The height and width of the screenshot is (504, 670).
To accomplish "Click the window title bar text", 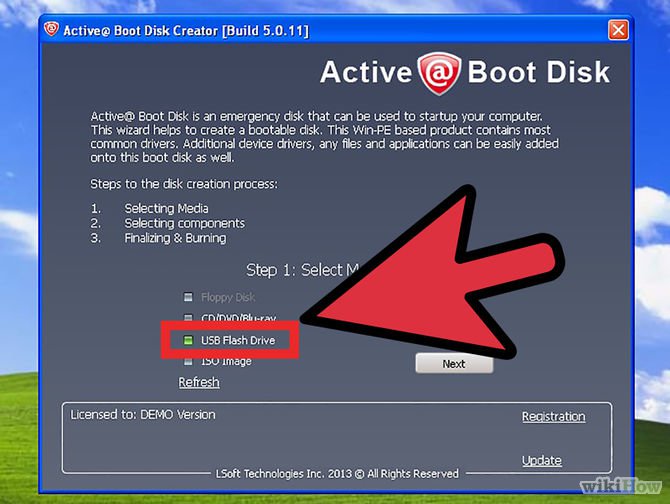I will coord(186,31).
